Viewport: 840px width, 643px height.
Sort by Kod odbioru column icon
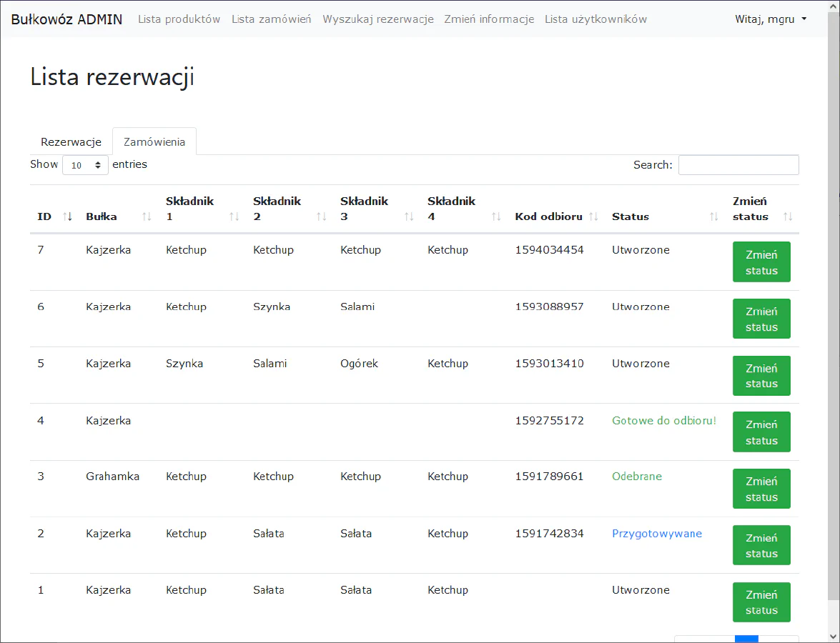(x=593, y=216)
